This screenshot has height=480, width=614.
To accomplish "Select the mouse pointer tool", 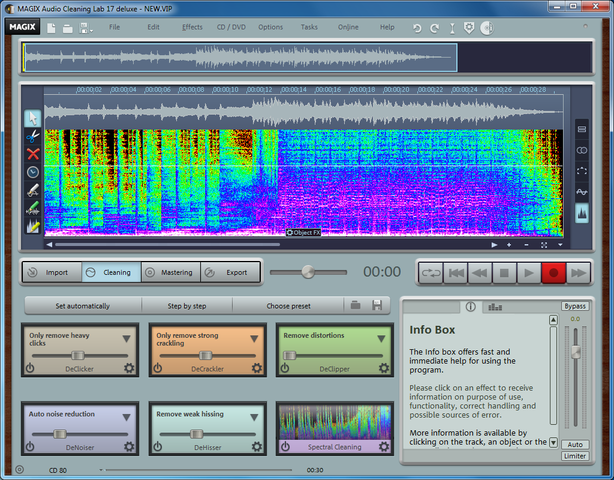I will (33, 118).
